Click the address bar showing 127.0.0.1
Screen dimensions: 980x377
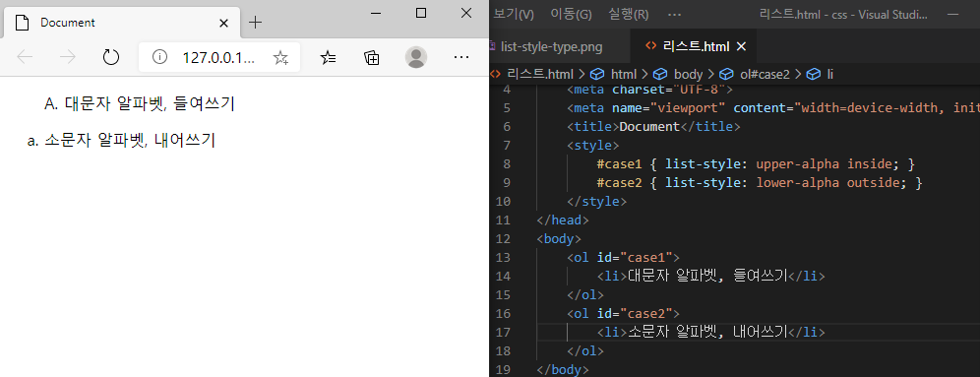[x=218, y=57]
